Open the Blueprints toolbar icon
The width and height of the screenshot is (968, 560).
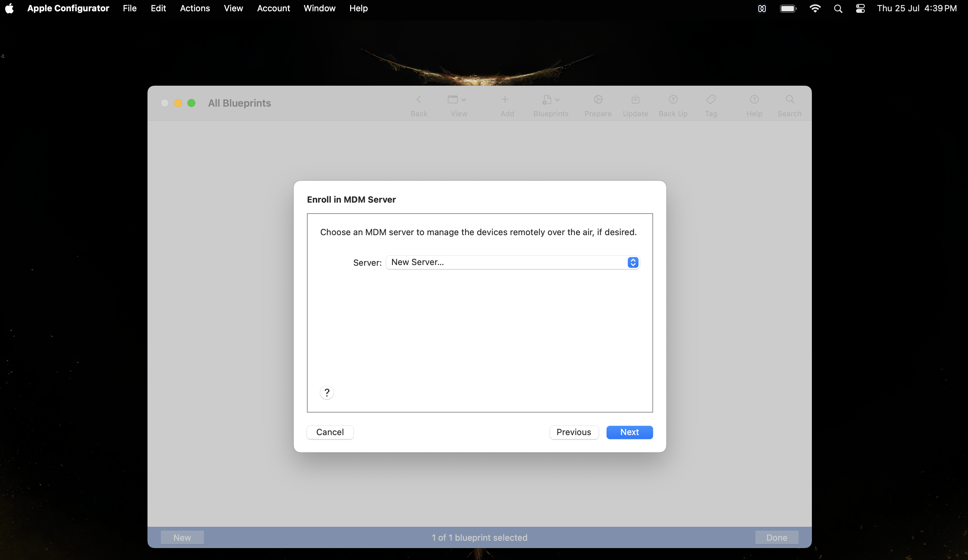546,100
